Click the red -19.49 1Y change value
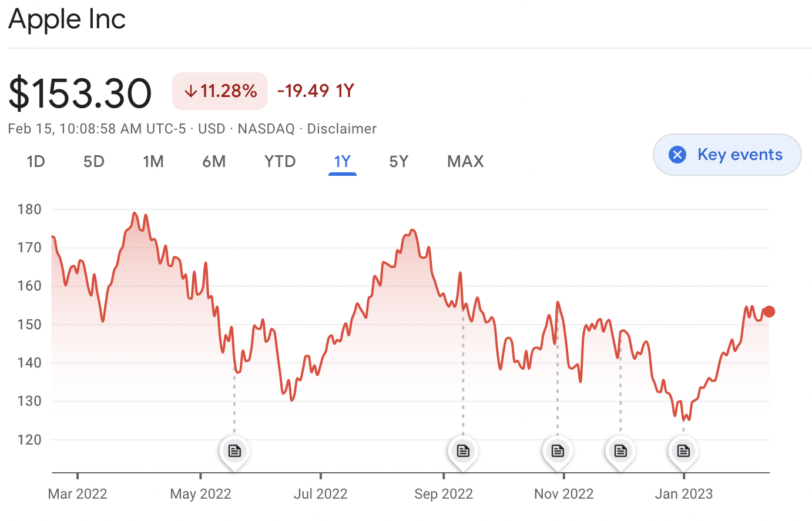812x521 pixels. coord(315,91)
